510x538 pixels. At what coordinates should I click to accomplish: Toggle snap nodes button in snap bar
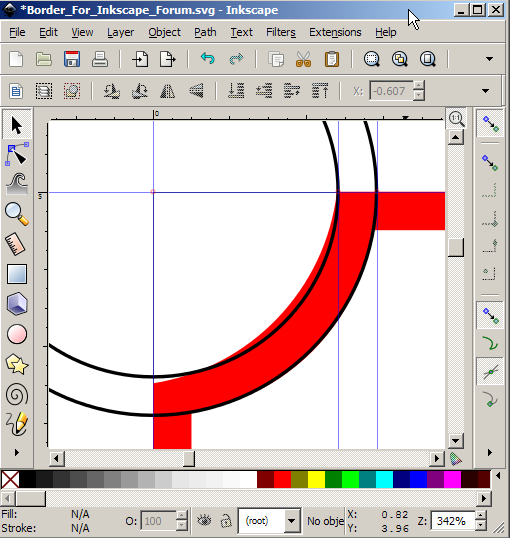490,315
